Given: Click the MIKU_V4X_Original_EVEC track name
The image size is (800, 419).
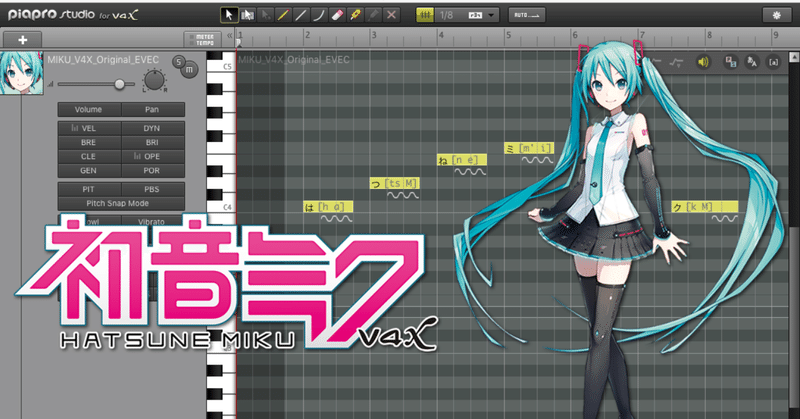Looking at the screenshot, I should coord(103,60).
